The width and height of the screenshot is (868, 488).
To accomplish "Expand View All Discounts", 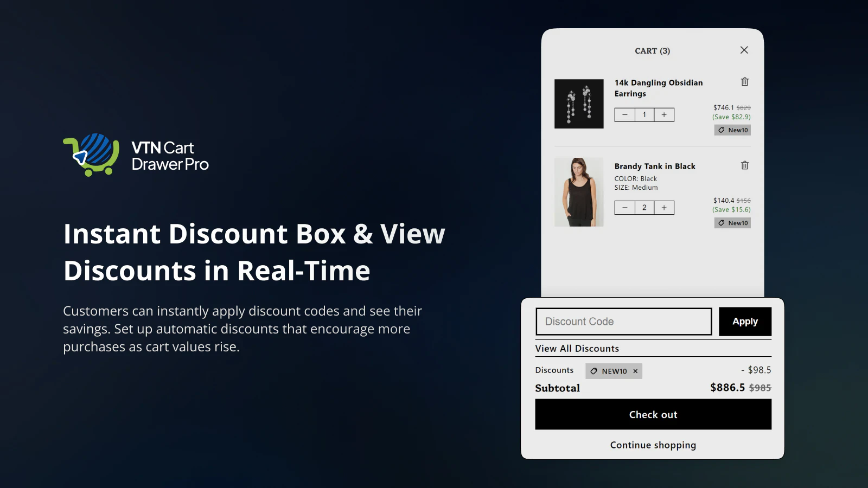I will [577, 348].
